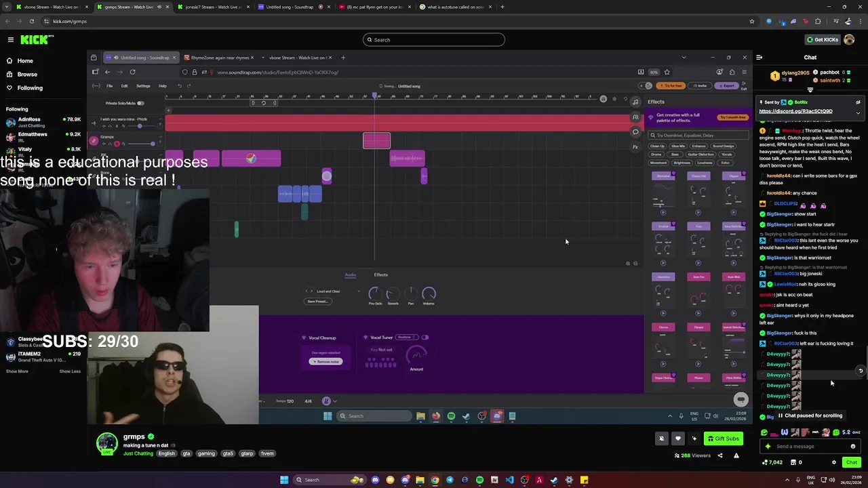The height and width of the screenshot is (488, 868).
Task: Collapse the chat panel arrow icon
Action: pos(759,58)
